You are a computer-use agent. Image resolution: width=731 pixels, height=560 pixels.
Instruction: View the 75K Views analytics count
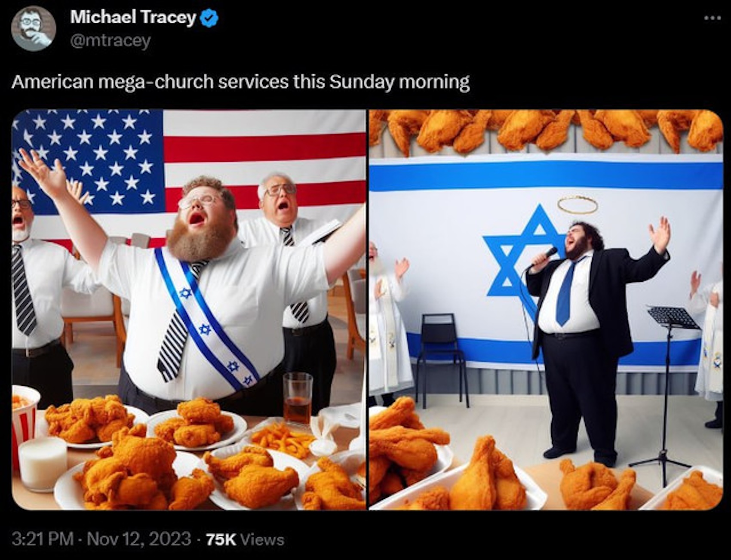pyautogui.click(x=245, y=539)
